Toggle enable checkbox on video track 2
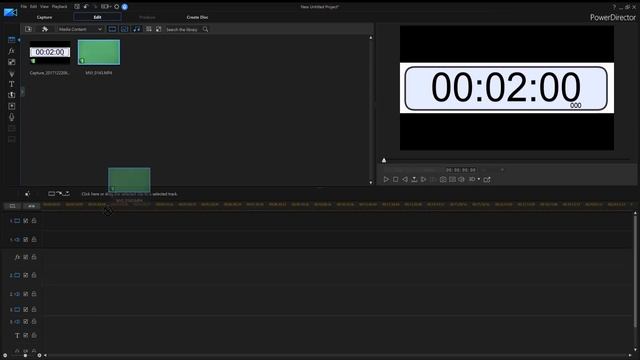 [x=26, y=276]
